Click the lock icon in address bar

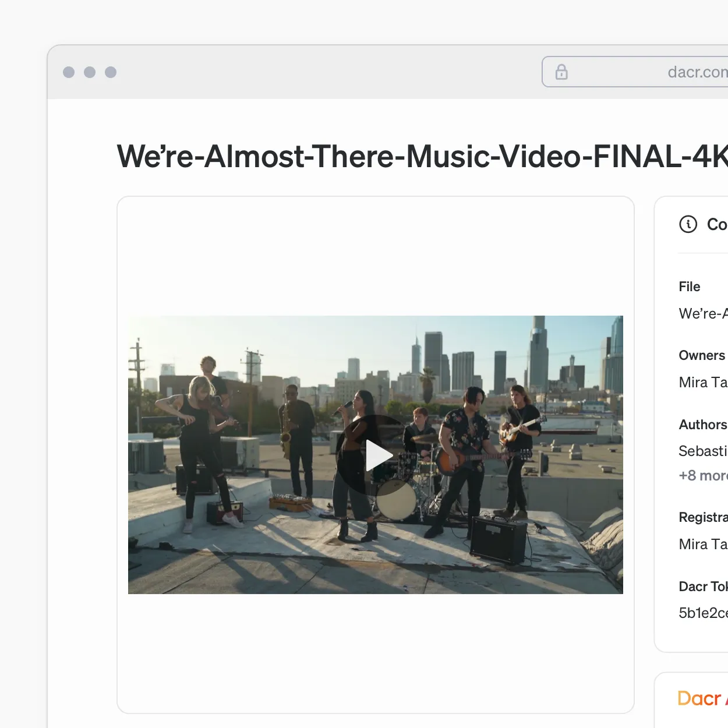[561, 72]
